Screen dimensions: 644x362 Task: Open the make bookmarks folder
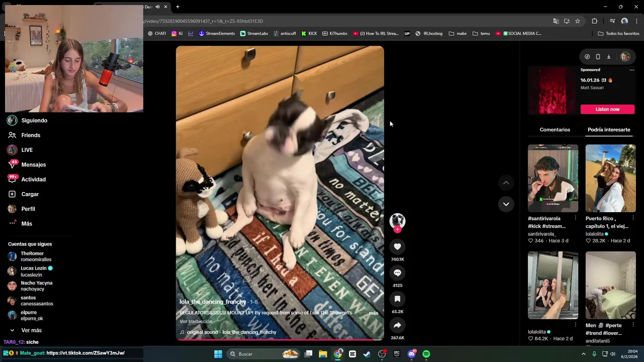458,34
